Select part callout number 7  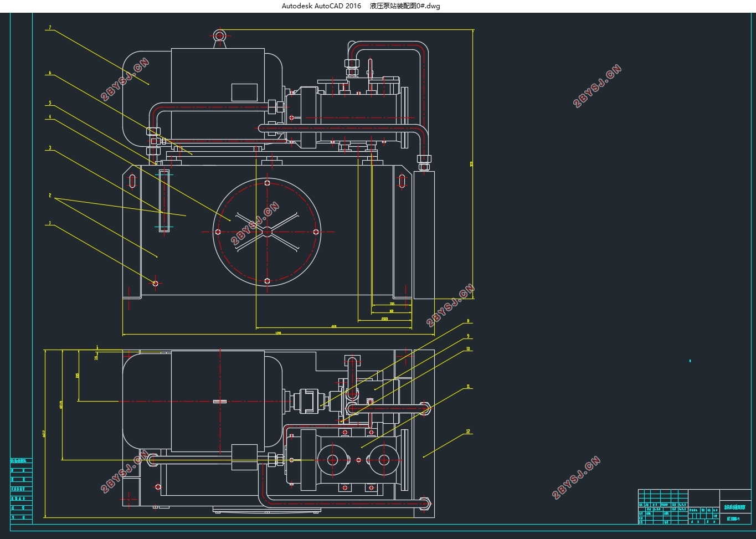[49, 27]
